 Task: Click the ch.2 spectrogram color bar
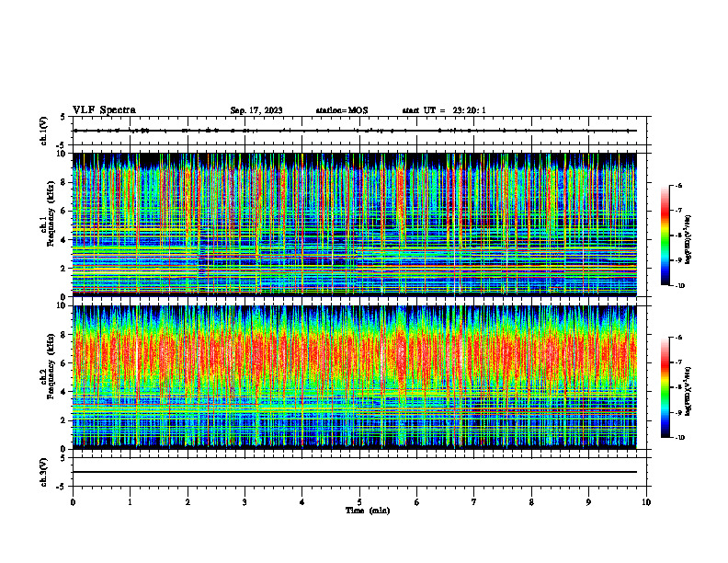click(665, 387)
